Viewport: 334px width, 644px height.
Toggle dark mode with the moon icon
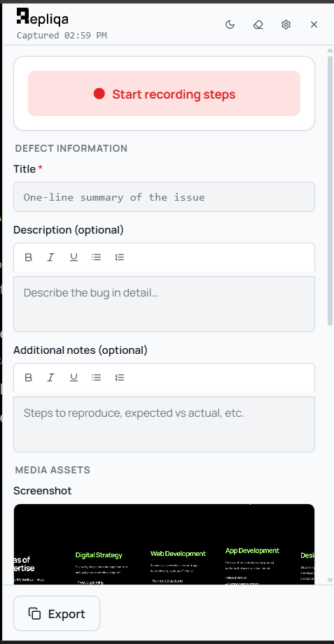230,24
